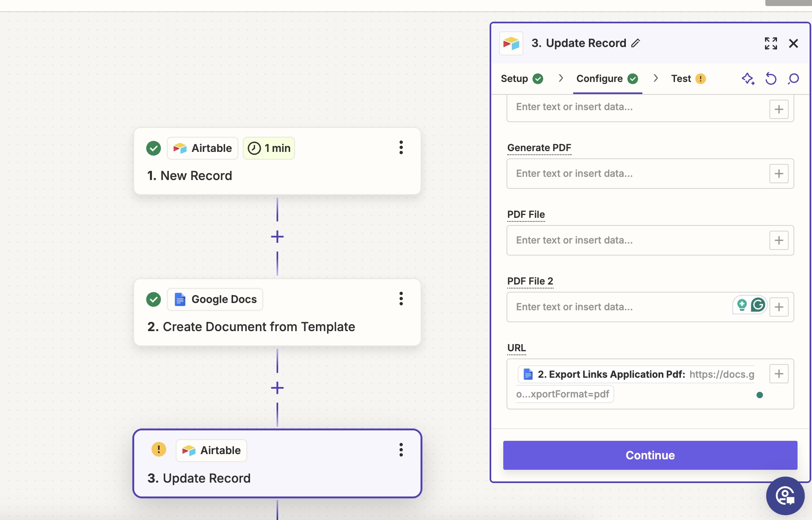Click the Airtable logo in panel header
The height and width of the screenshot is (520, 812).
[x=511, y=43]
